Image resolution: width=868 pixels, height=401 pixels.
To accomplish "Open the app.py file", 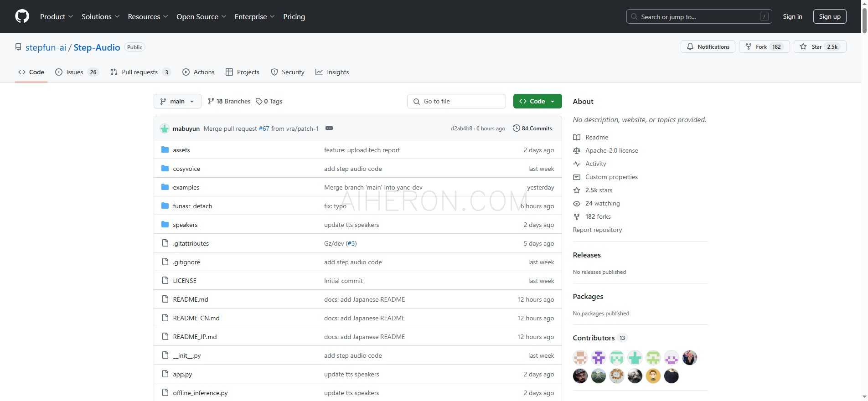I will (x=182, y=374).
